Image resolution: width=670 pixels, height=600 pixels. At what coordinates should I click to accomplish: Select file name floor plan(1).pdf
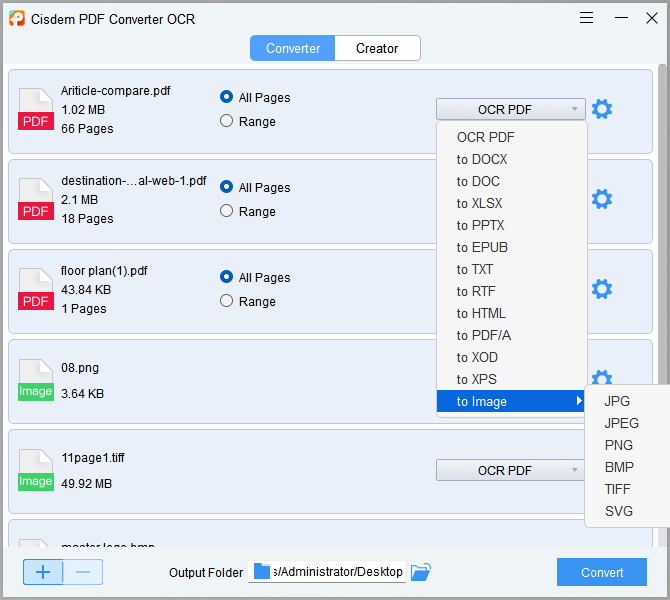click(104, 271)
